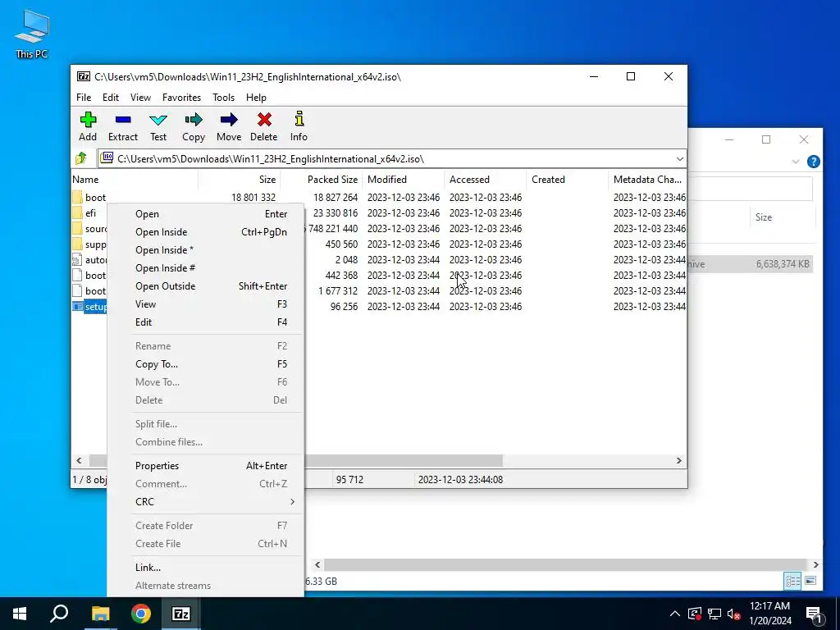Select the efi folder icon
840x630 pixels.
tap(77, 212)
